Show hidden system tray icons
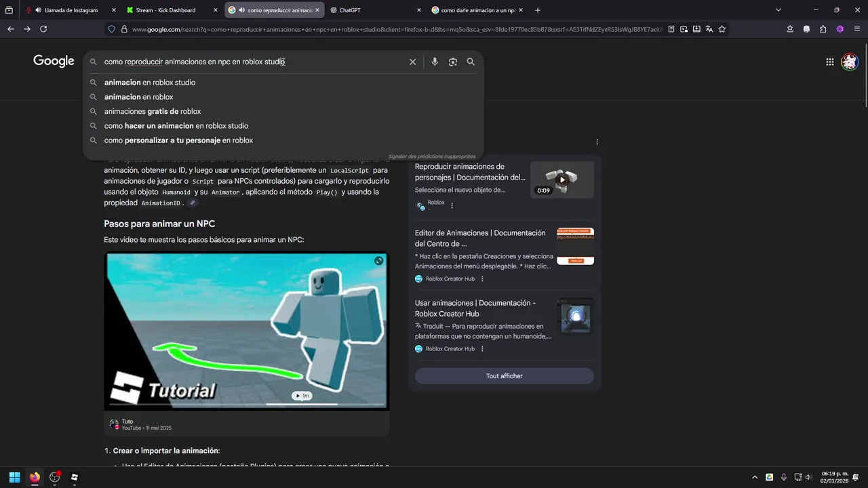The width and height of the screenshot is (868, 488). [755, 477]
